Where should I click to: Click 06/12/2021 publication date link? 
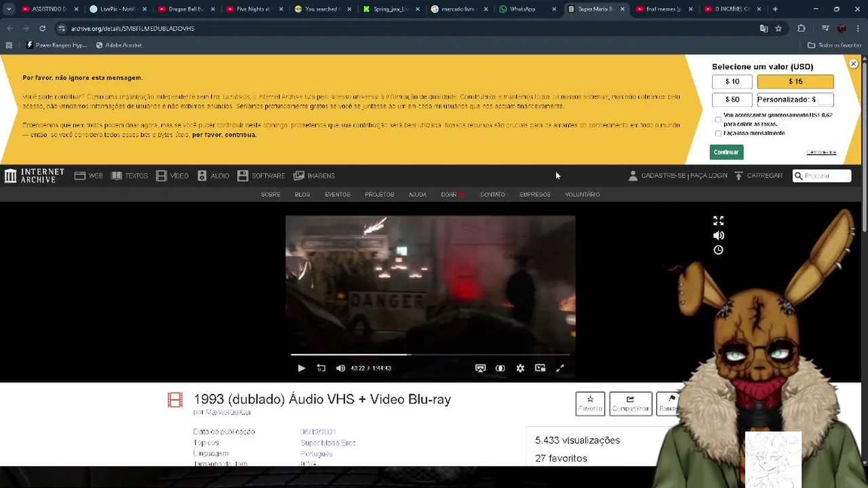(319, 432)
